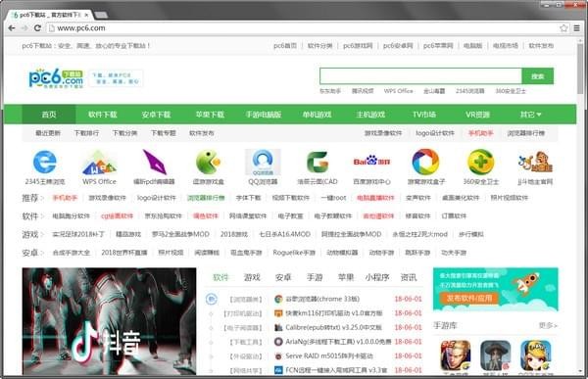Click the AriaNg round icon in the list
This screenshot has width=588, height=379.
pyautogui.click(x=278, y=342)
